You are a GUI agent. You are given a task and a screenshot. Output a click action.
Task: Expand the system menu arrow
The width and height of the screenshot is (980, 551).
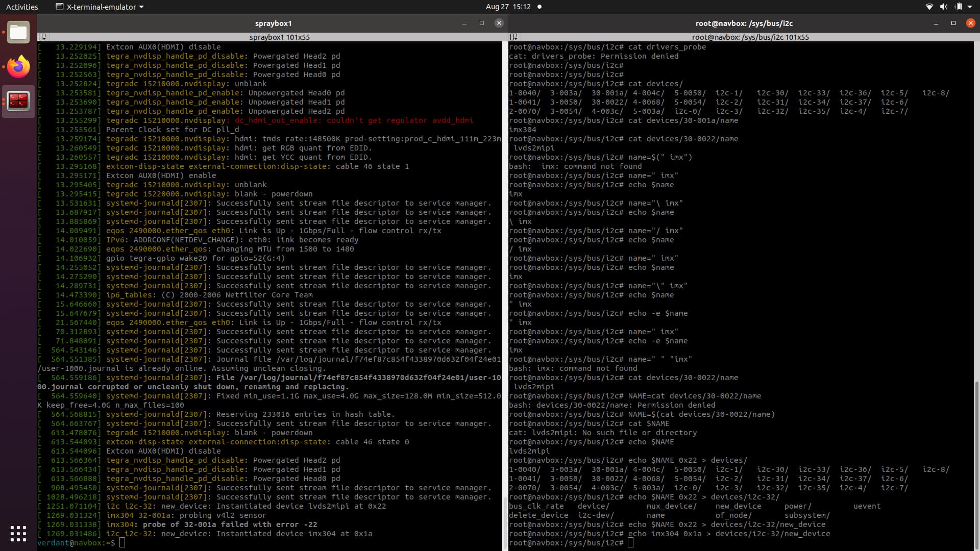pos(970,7)
